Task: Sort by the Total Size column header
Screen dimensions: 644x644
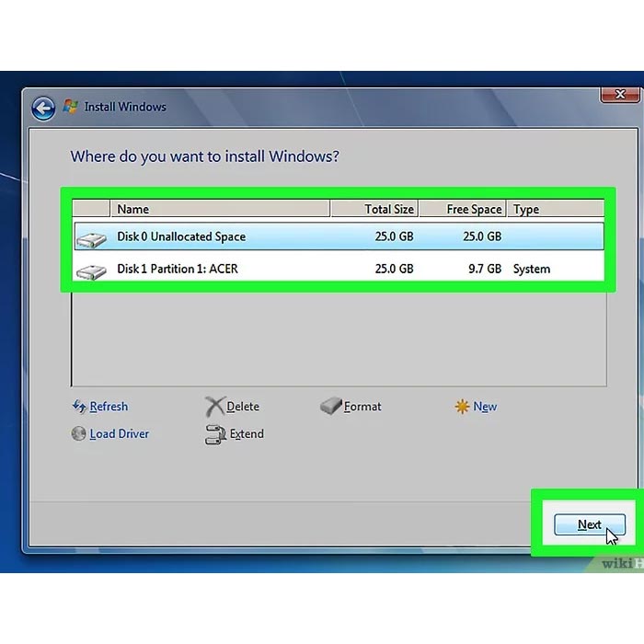Action: (374, 209)
